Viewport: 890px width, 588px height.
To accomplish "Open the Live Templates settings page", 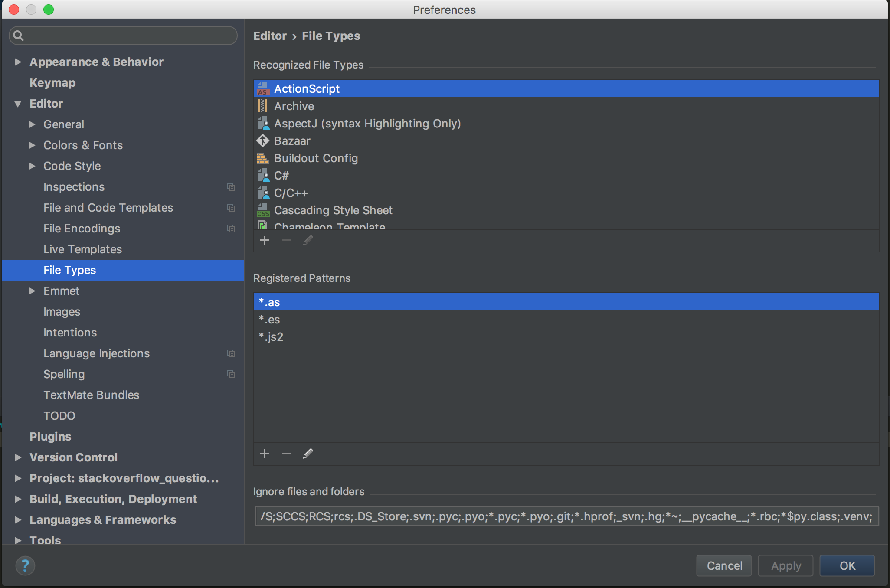I will pyautogui.click(x=82, y=249).
